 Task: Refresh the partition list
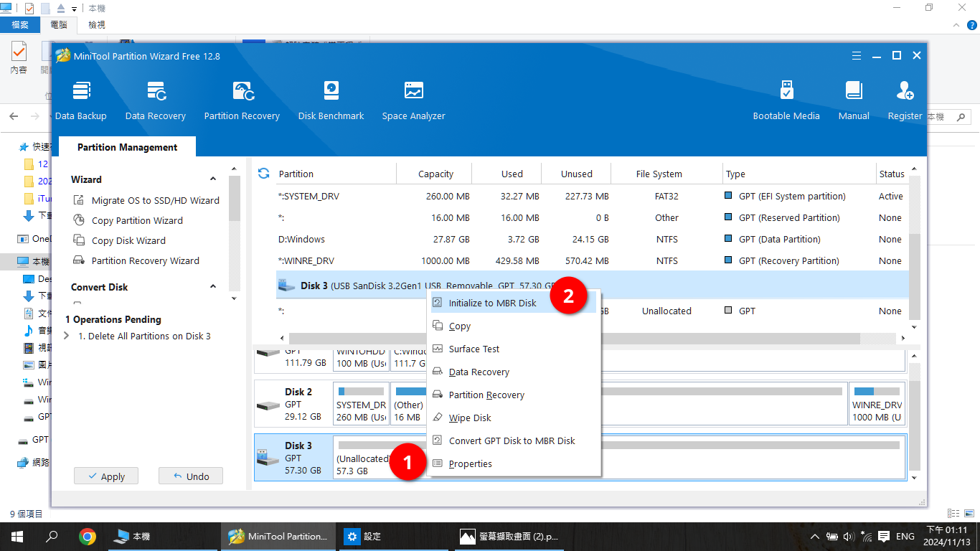click(263, 174)
